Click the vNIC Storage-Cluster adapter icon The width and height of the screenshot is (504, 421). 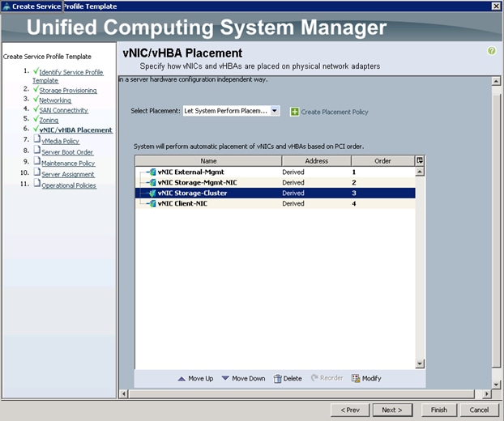click(x=152, y=193)
